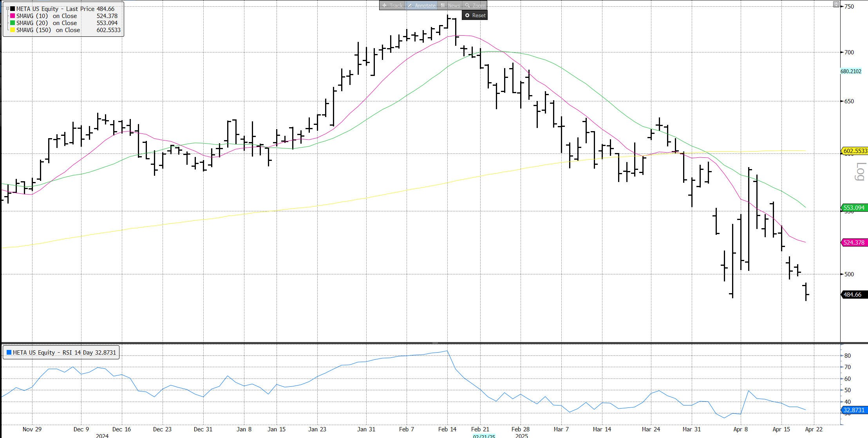868x438 pixels.
Task: Click the 484.66 last price tag
Action: tap(854, 295)
